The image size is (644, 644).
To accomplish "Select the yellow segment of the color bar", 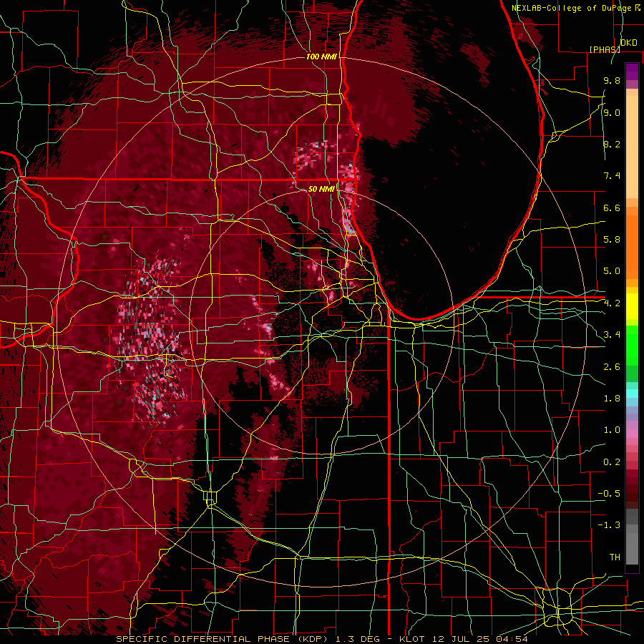I will coord(632,306).
